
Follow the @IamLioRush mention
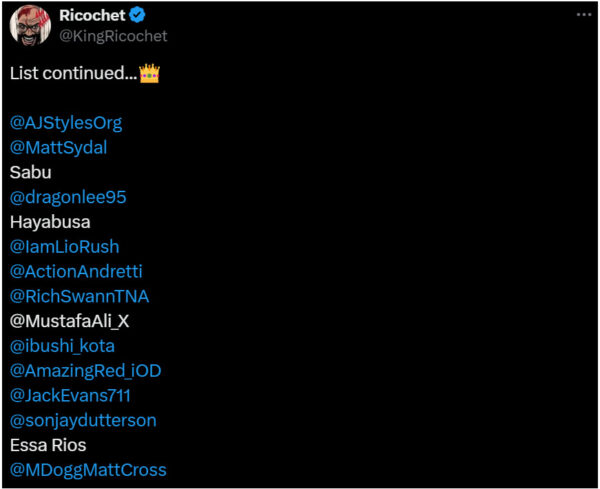tap(65, 247)
